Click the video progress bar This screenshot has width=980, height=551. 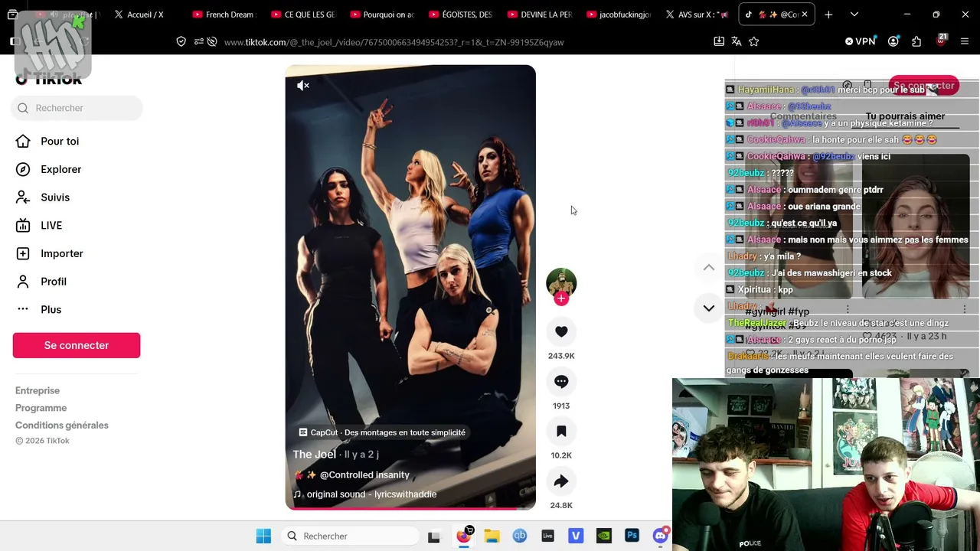click(x=410, y=508)
